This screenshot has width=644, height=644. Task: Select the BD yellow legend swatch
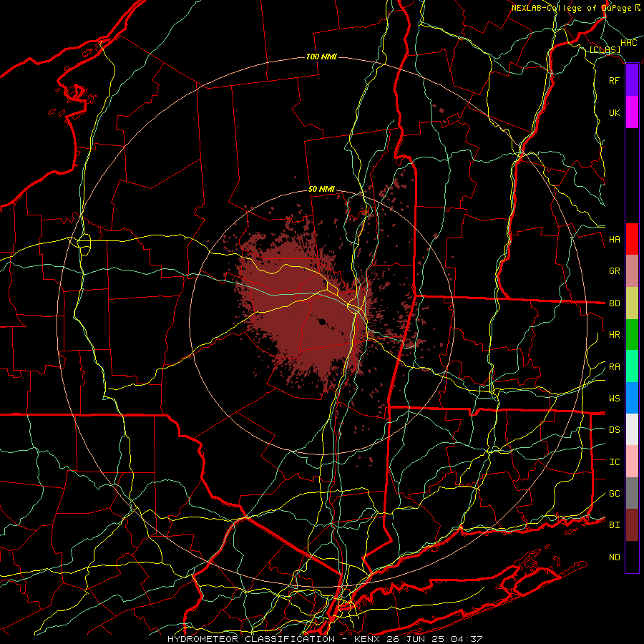point(632,303)
